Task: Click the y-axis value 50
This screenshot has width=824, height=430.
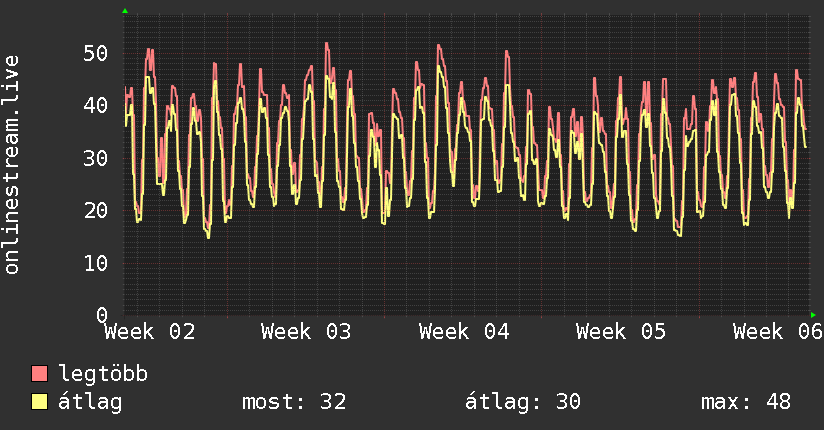Action: click(x=96, y=53)
